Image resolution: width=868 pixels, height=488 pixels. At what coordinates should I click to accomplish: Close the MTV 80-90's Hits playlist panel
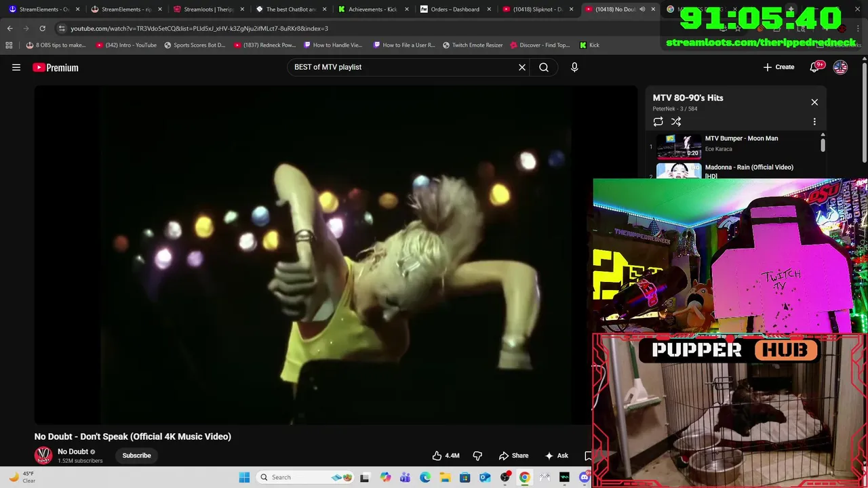(x=814, y=102)
